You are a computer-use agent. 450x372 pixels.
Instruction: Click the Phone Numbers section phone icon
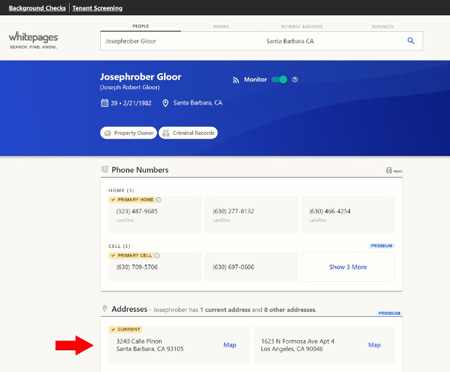click(x=105, y=169)
